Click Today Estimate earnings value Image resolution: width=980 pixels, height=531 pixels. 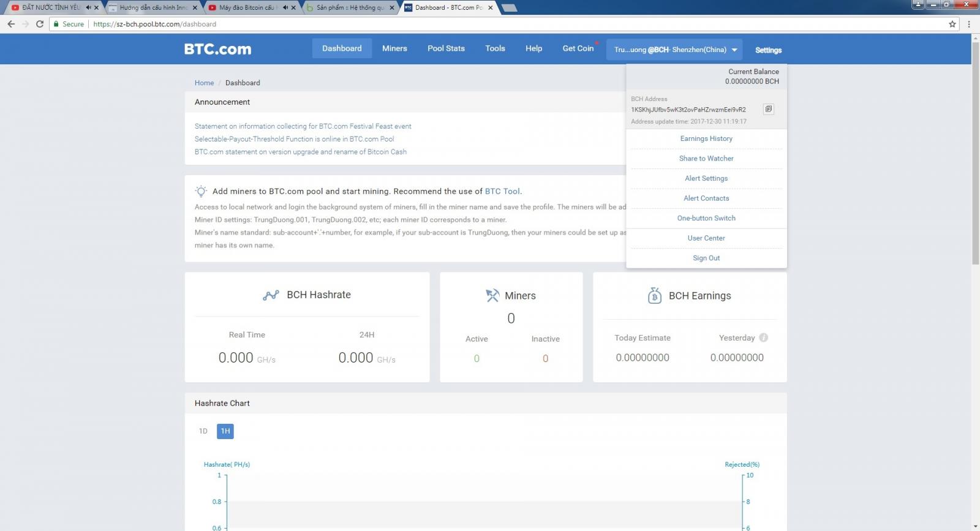click(643, 358)
